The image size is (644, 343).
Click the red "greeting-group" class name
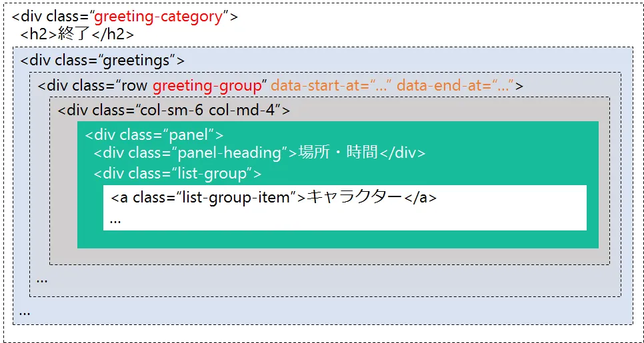207,86
